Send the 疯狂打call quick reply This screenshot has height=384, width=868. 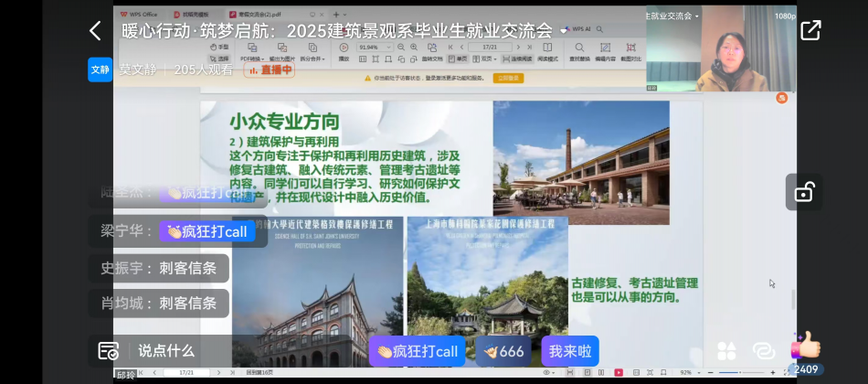pos(418,351)
